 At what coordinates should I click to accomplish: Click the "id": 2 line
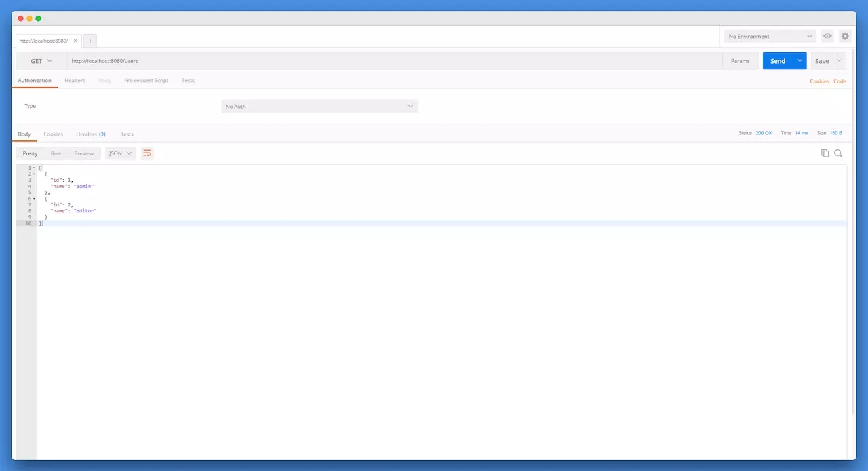[x=62, y=204]
